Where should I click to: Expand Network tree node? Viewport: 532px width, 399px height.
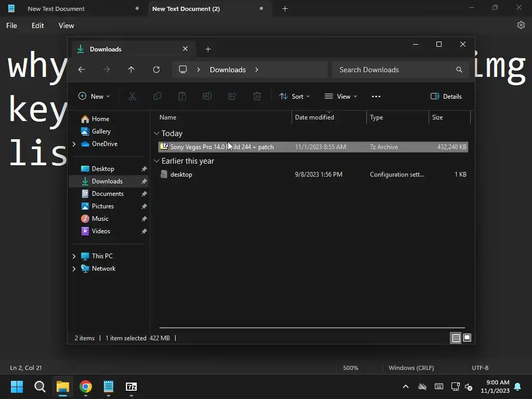click(74, 269)
